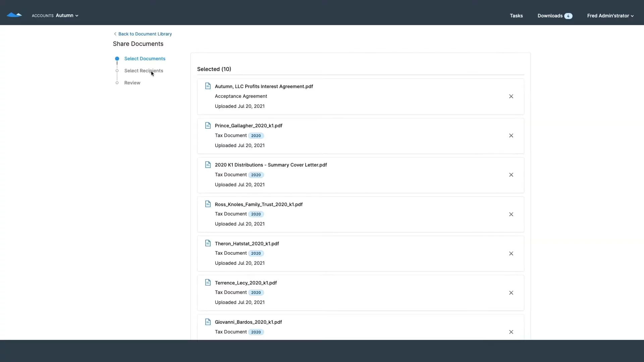Click 2020 tag on Terrence_Lecy document

(x=256, y=293)
